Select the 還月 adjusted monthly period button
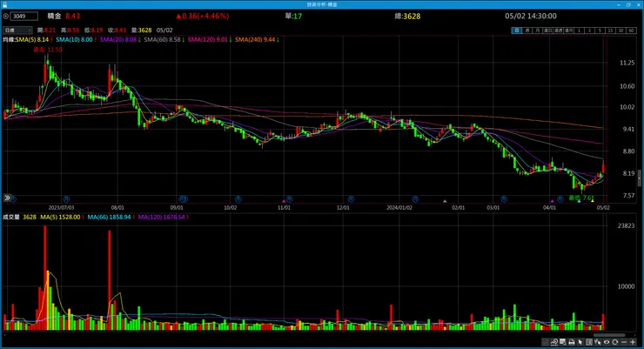Image resolution: width=644 pixels, height=349 pixels. [x=568, y=30]
